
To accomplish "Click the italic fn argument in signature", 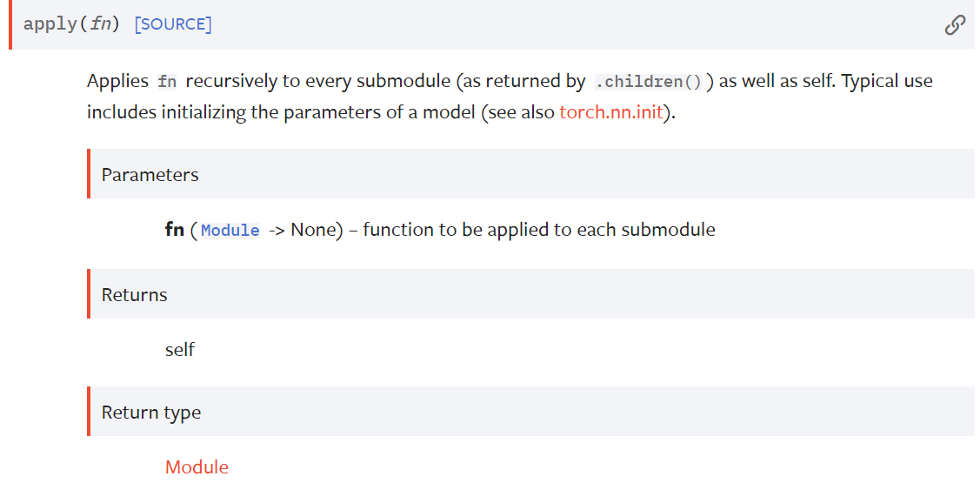I will point(100,24).
